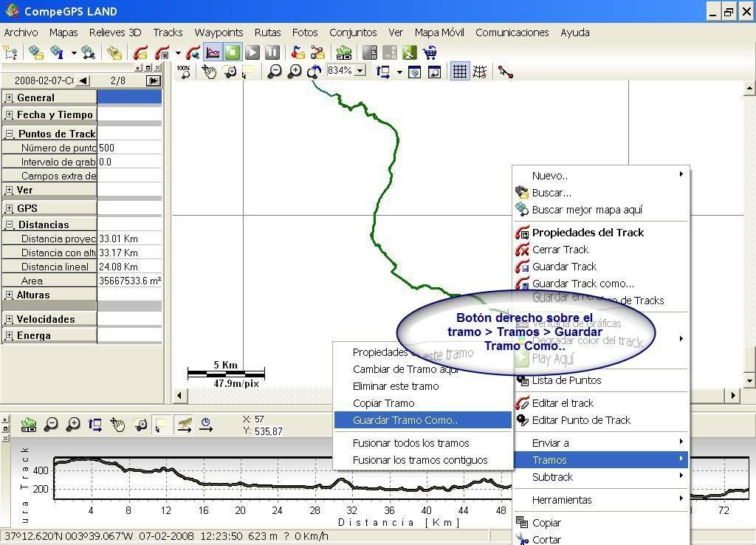Image resolution: width=756 pixels, height=545 pixels.
Task: Collapse the Distancias section
Action: 9,224
